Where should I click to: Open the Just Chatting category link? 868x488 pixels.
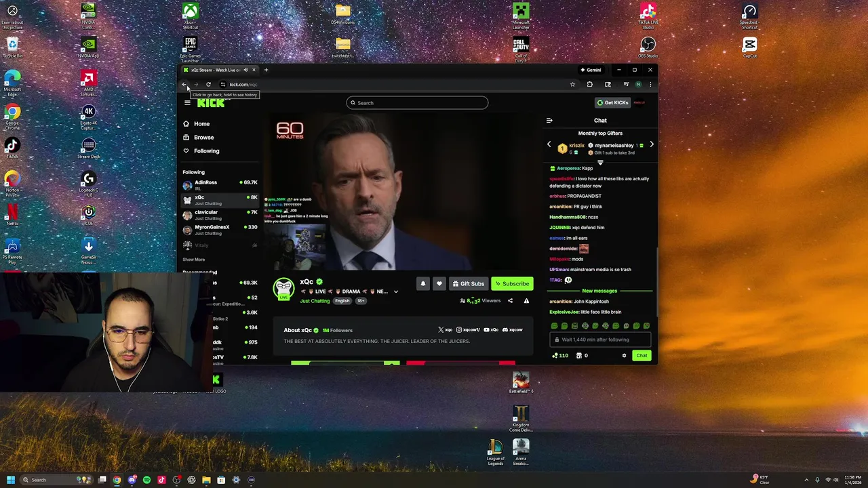coord(315,301)
